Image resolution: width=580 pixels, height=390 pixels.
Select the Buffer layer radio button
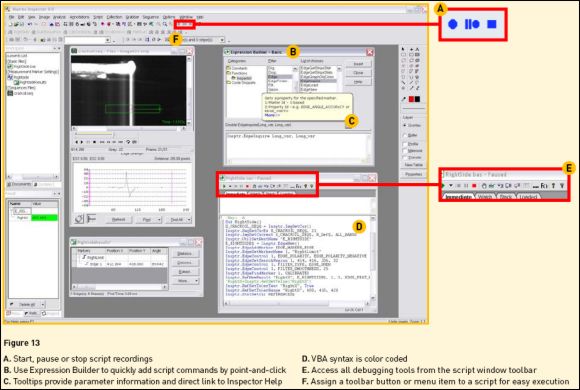pos(405,135)
